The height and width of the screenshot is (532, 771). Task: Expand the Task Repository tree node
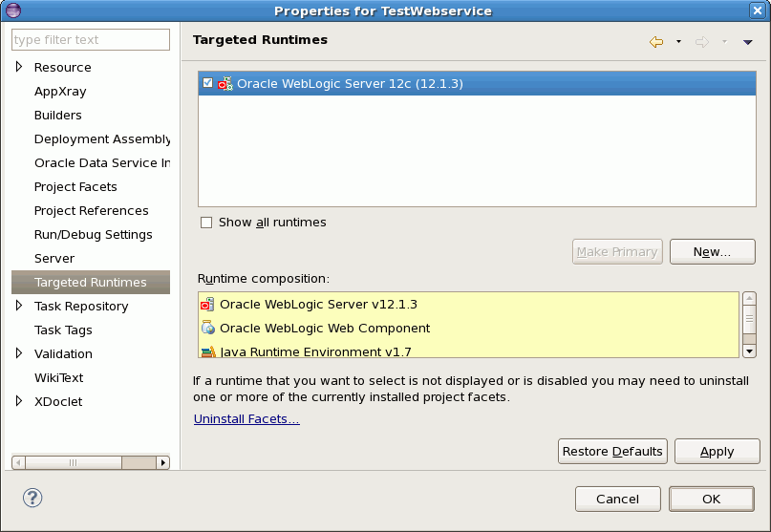19,306
